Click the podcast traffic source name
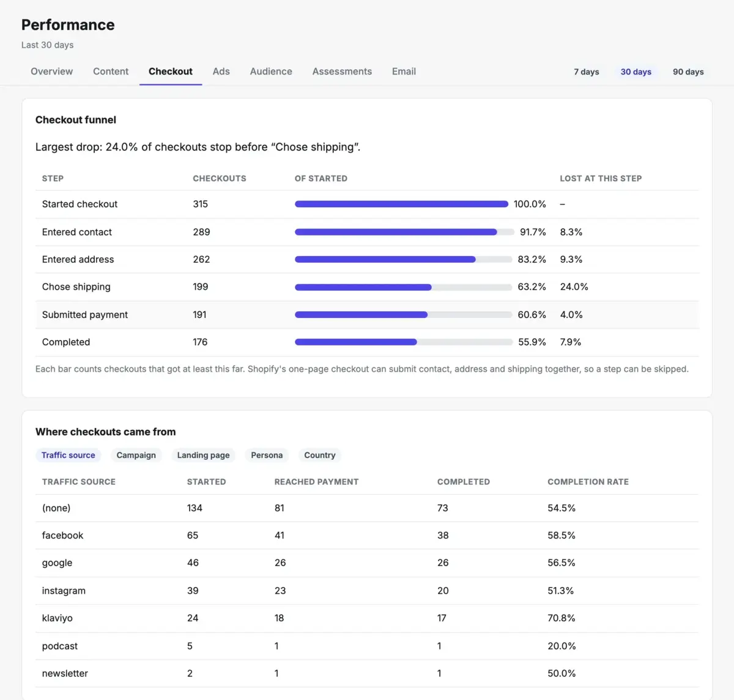 pos(60,646)
